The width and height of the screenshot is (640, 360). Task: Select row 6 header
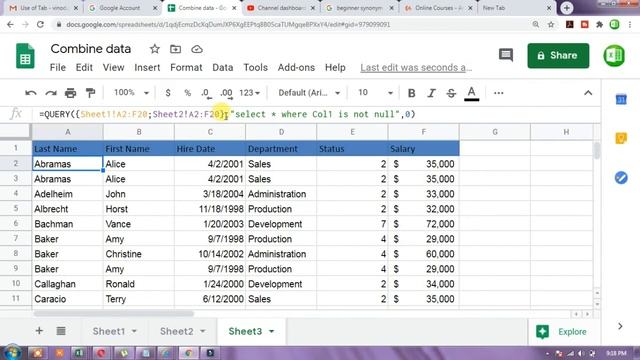16,224
